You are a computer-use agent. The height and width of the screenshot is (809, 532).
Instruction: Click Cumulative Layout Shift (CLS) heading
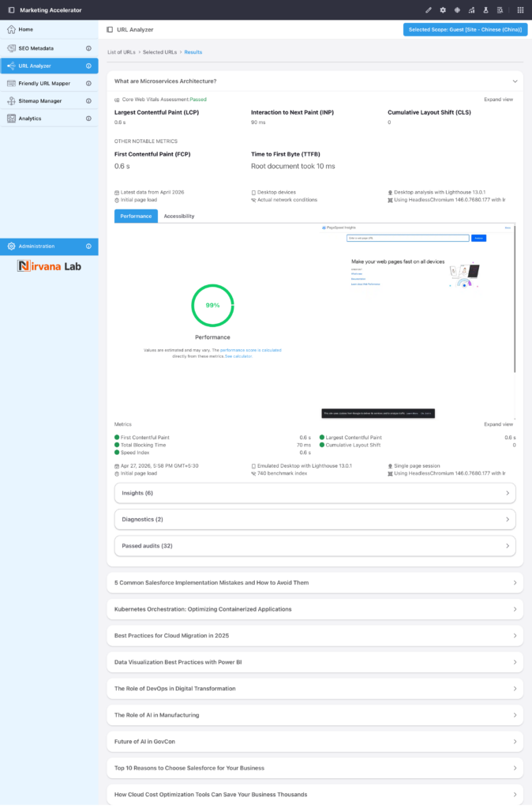(429, 112)
